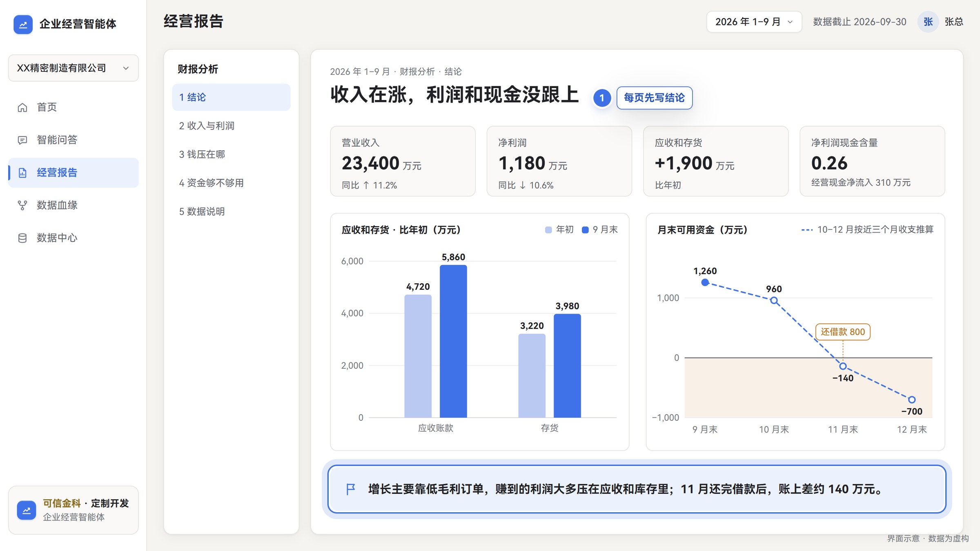
Task: Click the 应收账款 4,720 bar
Action: click(418, 356)
